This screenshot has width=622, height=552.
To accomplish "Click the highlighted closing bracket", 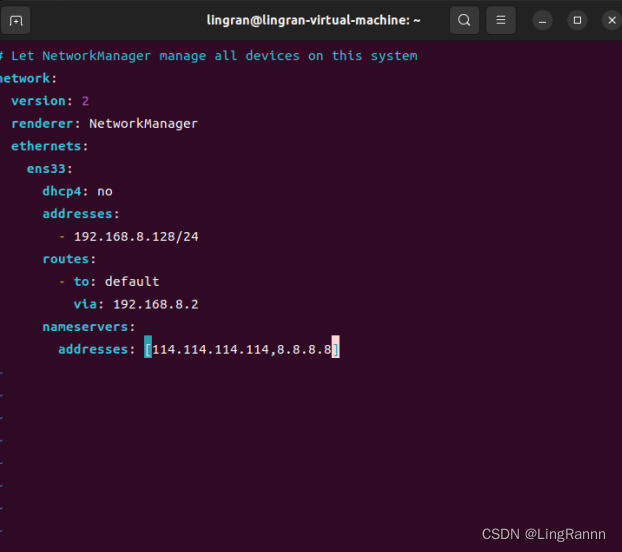I will [x=336, y=347].
